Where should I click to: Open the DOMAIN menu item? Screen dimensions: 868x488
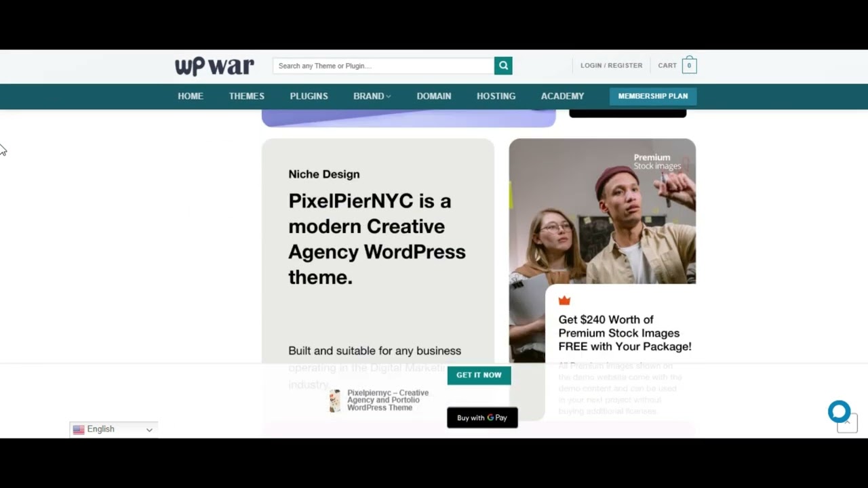[434, 96]
